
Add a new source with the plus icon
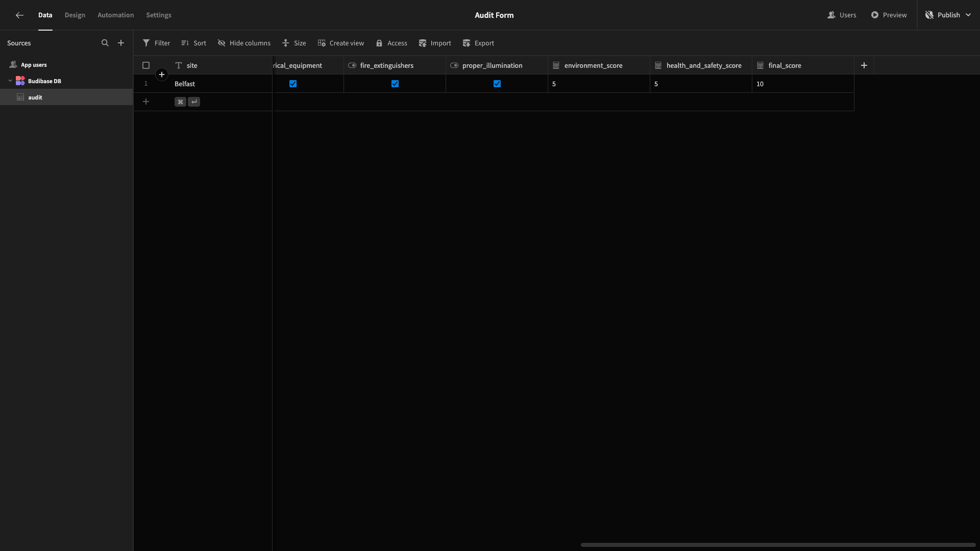point(121,43)
